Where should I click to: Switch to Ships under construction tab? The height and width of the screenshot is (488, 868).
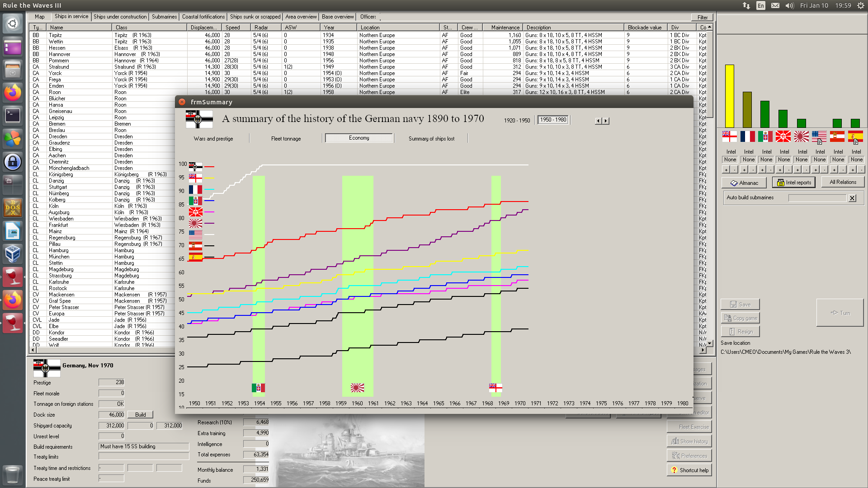click(x=120, y=17)
